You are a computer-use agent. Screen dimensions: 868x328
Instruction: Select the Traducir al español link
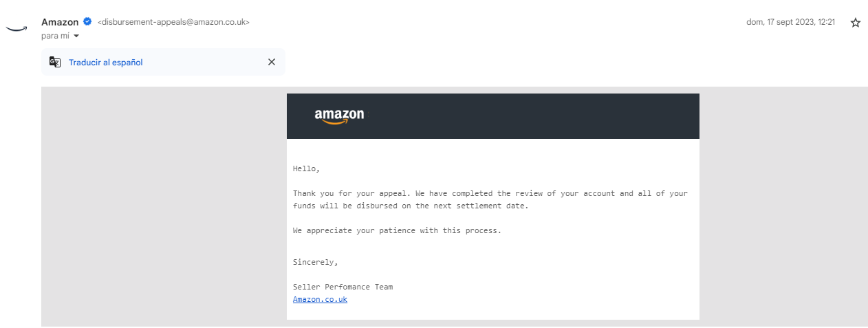click(x=106, y=63)
